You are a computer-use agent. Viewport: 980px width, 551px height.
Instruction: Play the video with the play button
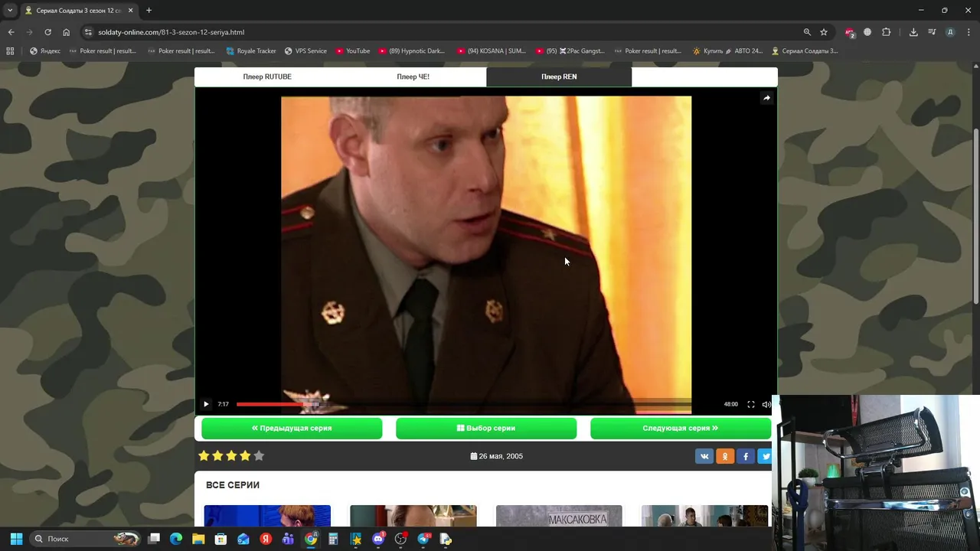point(206,404)
